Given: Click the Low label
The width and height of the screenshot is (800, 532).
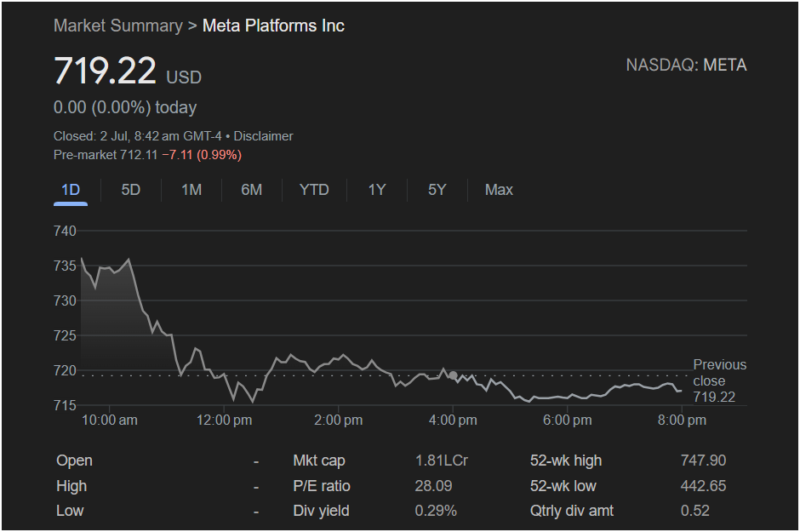Looking at the screenshot, I should click(70, 511).
